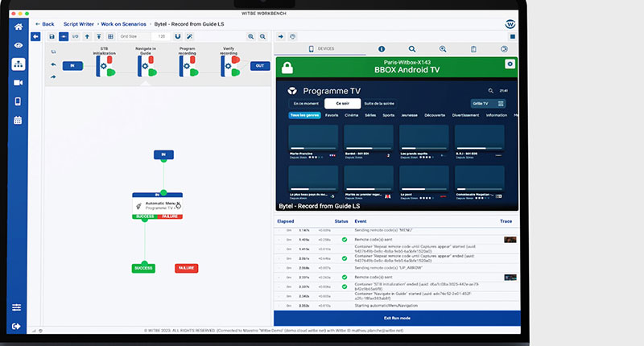Image resolution: width=644 pixels, height=346 pixels.
Task: Click the OUT node in top strip
Action: [x=260, y=66]
